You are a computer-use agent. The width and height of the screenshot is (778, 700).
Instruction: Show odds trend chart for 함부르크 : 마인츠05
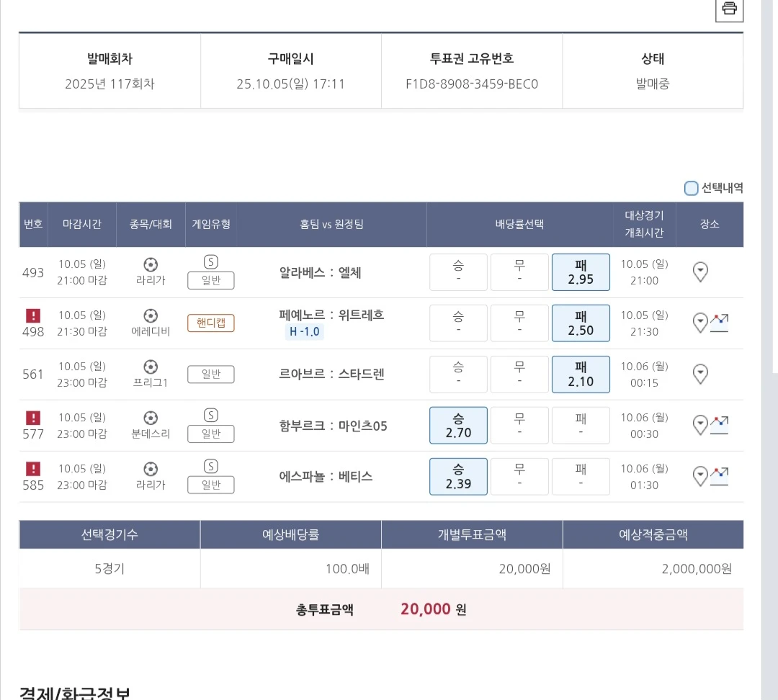pos(720,426)
